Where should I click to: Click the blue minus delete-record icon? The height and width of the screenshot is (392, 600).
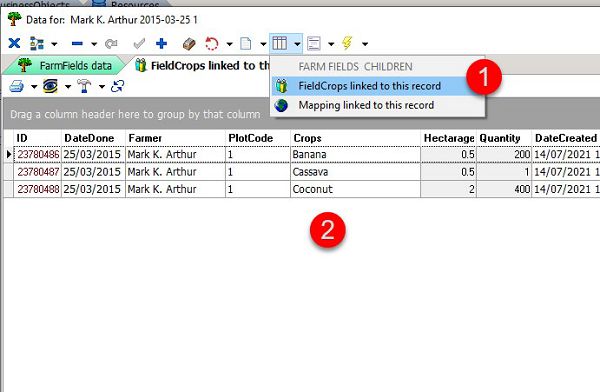(77, 44)
